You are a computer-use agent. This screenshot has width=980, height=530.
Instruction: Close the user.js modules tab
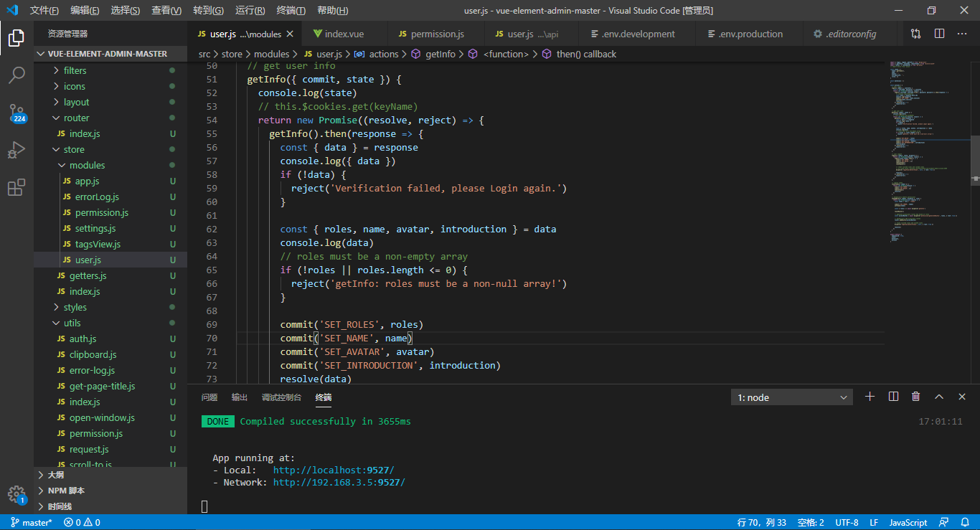click(x=290, y=34)
